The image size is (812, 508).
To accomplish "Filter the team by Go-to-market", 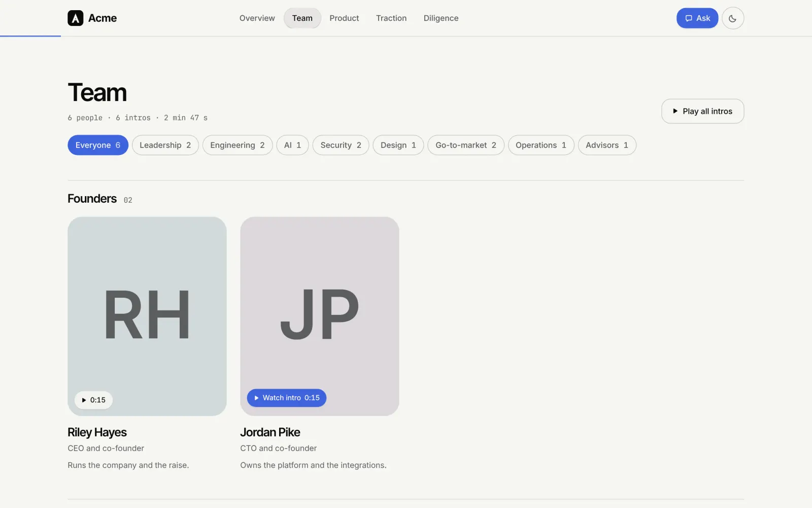I will pos(466,145).
